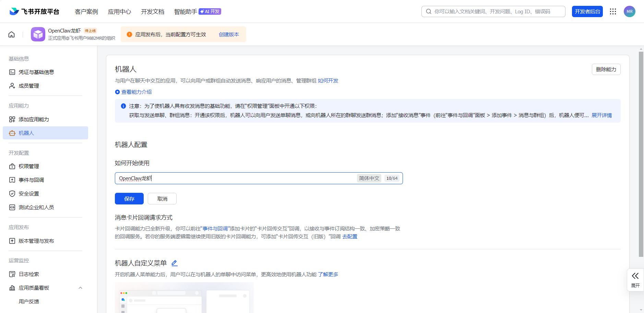Screen dimensions: 644x313
Task: Click 展开详情 in the notice banner
Action: click(602, 115)
